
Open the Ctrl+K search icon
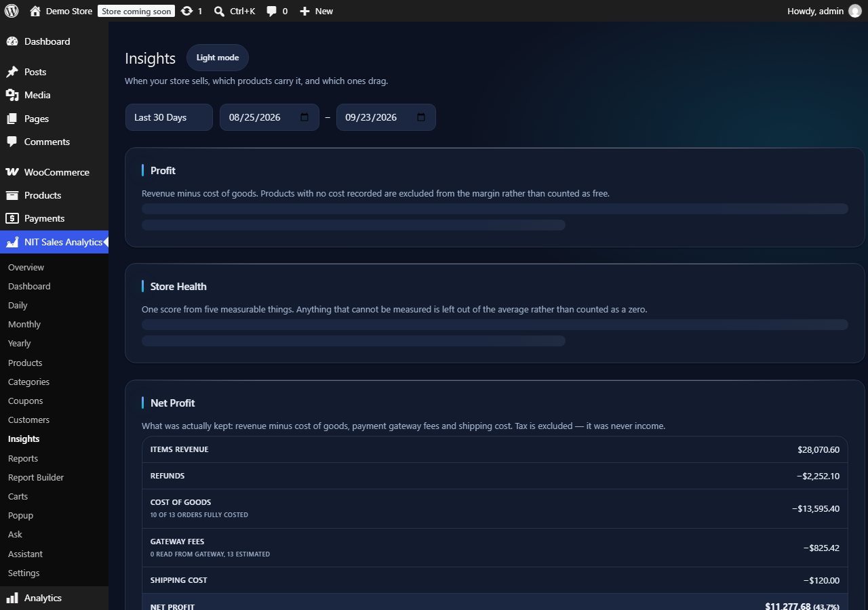(219, 11)
